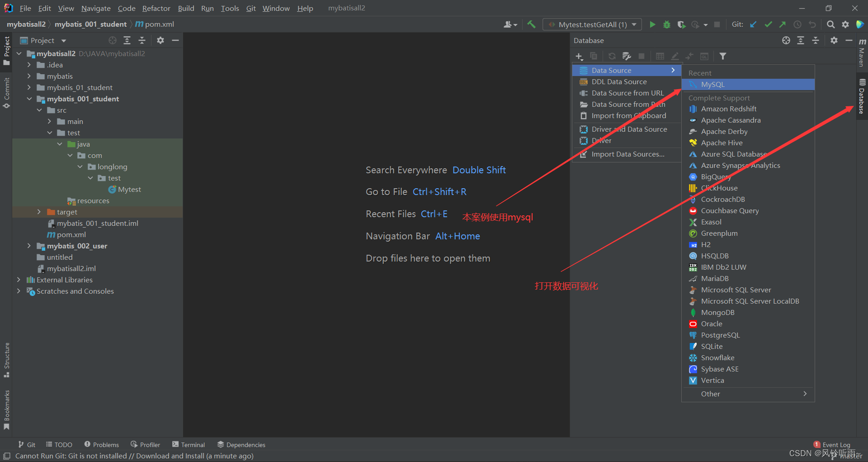This screenshot has width=868, height=462.
Task: Select MongoDB data source
Action: coord(748,312)
